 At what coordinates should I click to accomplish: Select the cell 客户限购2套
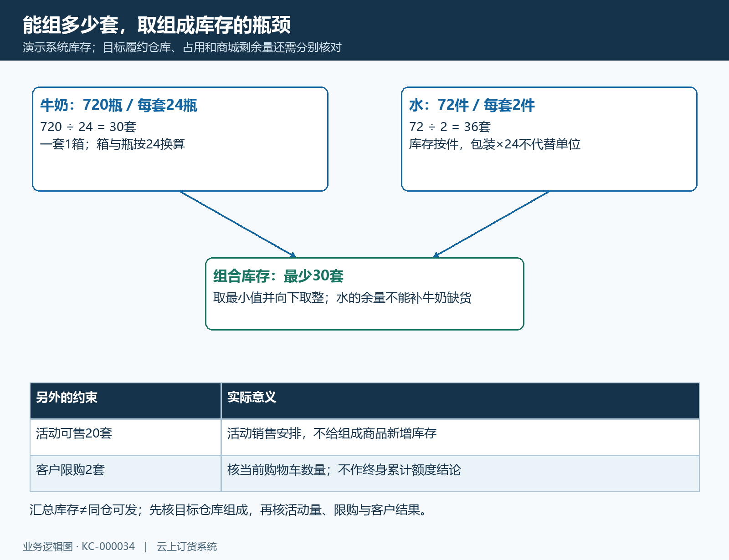point(126,473)
